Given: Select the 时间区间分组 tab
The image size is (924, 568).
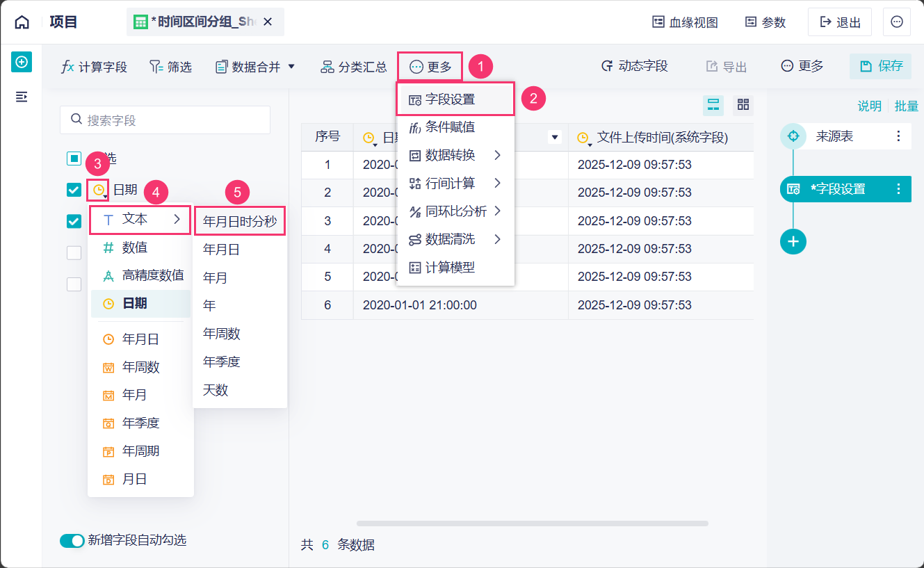Looking at the screenshot, I should [205, 22].
